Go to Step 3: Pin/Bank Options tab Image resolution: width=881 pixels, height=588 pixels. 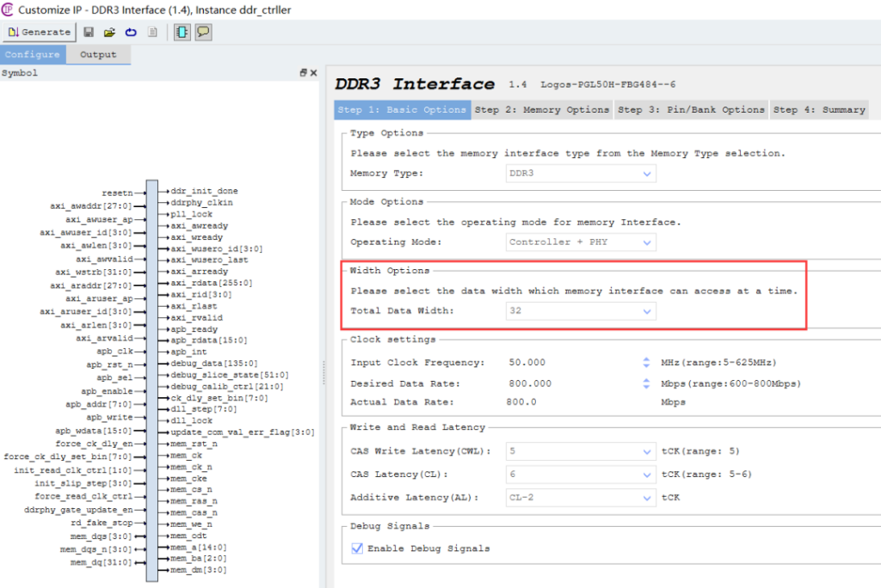(x=691, y=110)
